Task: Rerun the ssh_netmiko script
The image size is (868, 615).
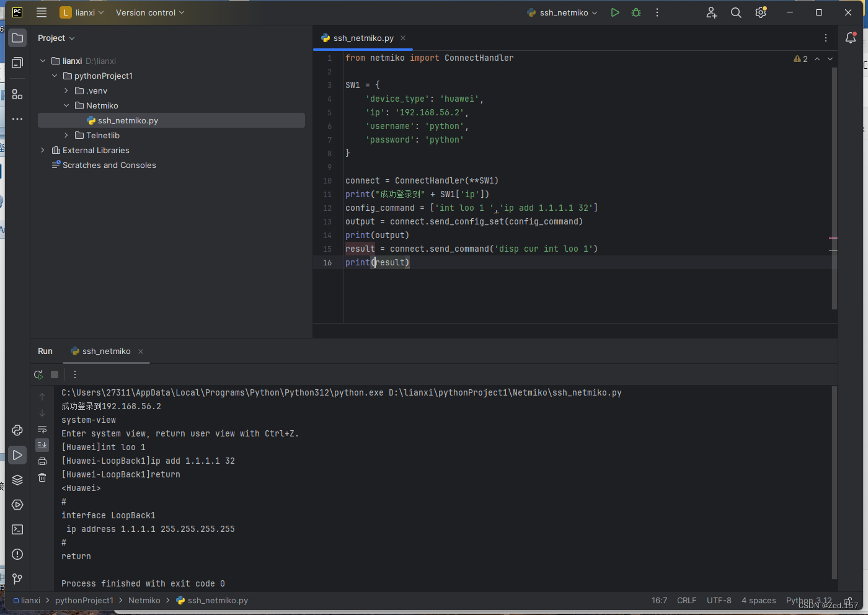Action: tap(38, 374)
